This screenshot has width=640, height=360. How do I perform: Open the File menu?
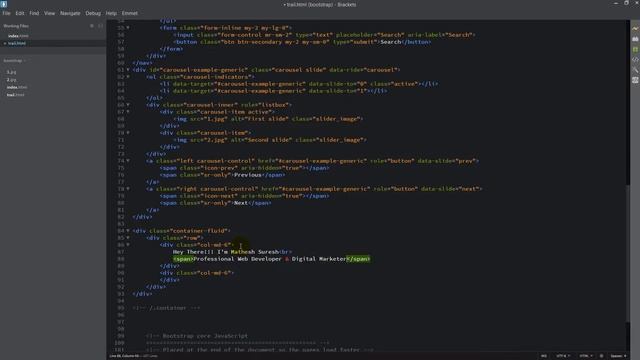(7, 13)
